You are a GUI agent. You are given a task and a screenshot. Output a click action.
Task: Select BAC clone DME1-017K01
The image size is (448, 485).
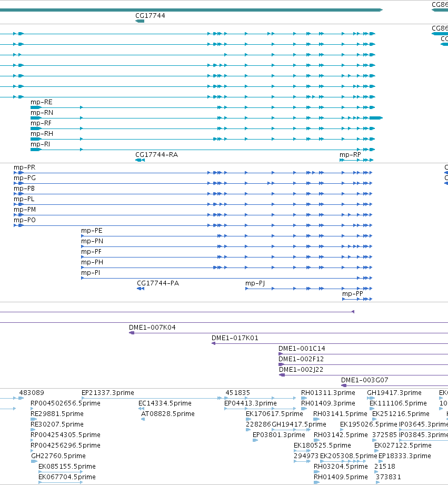[x=330, y=343]
